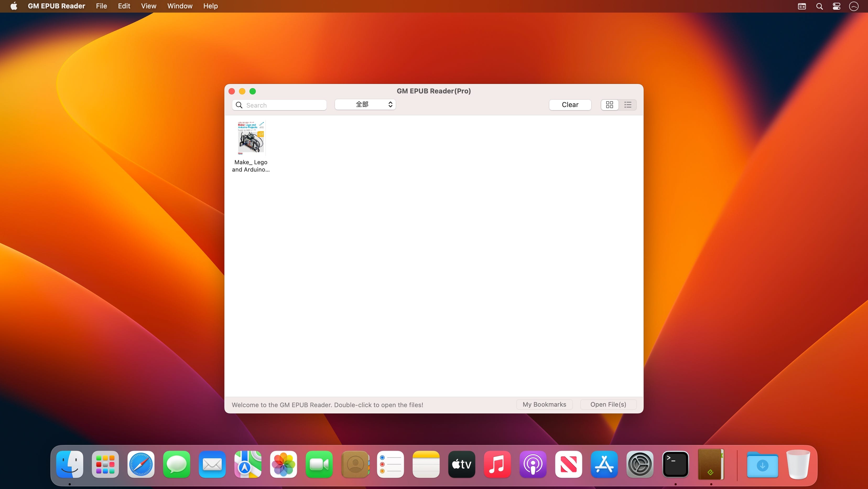This screenshot has height=489, width=868.
Task: Open Control Center in menu bar
Action: tap(836, 6)
